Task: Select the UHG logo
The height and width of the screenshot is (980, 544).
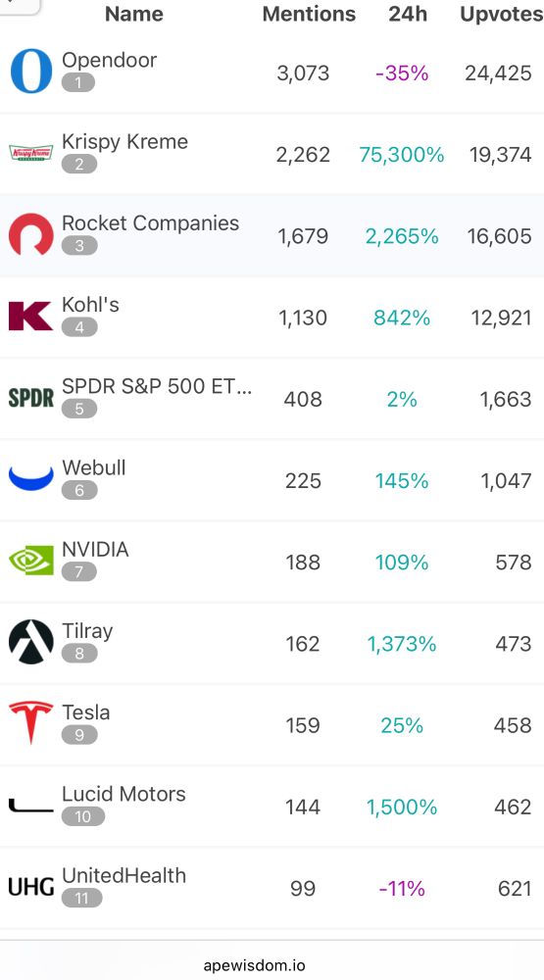Action: click(31, 886)
